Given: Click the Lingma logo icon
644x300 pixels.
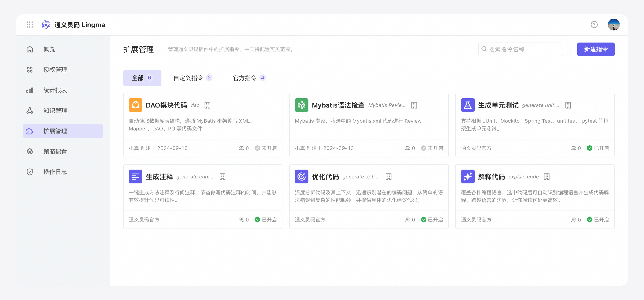Looking at the screenshot, I should point(46,25).
